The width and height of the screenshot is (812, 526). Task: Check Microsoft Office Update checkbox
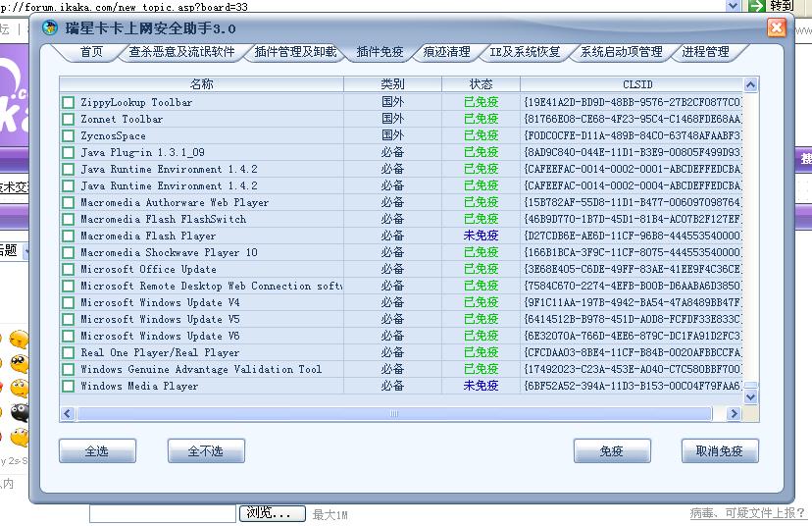click(68, 270)
